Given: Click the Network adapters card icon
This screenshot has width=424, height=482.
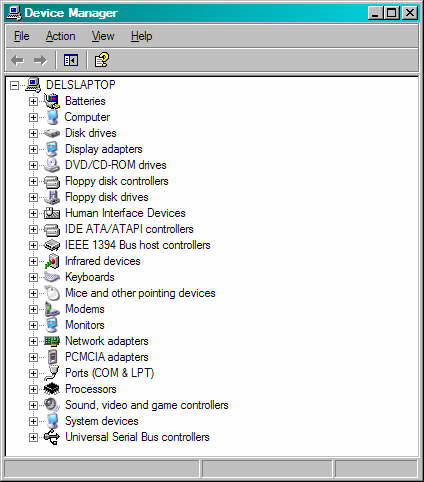Looking at the screenshot, I should tap(52, 341).
